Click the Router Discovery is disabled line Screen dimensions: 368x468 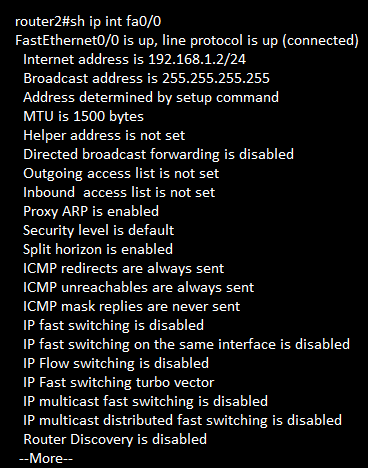tap(115, 440)
